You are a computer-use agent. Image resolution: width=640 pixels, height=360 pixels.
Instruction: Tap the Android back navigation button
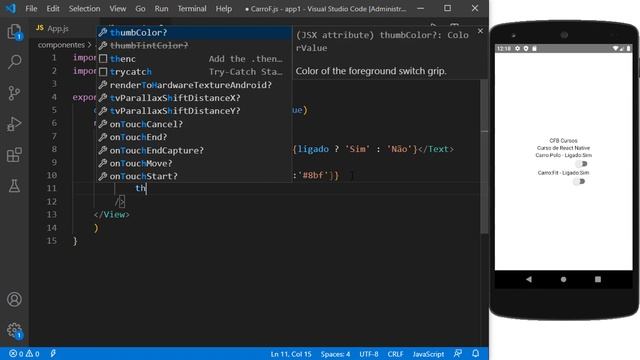tap(529, 279)
